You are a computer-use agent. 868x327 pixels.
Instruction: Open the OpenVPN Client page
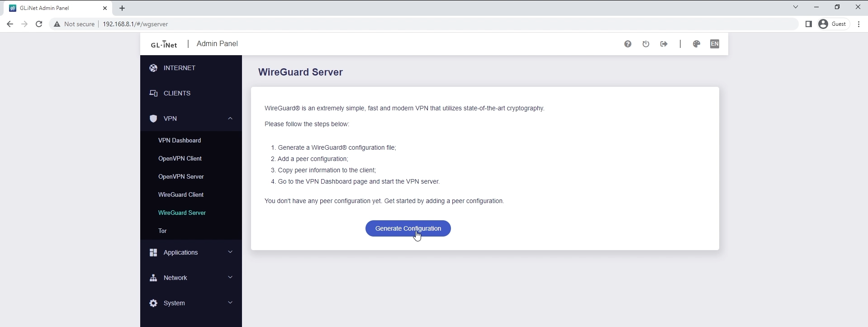pyautogui.click(x=180, y=158)
